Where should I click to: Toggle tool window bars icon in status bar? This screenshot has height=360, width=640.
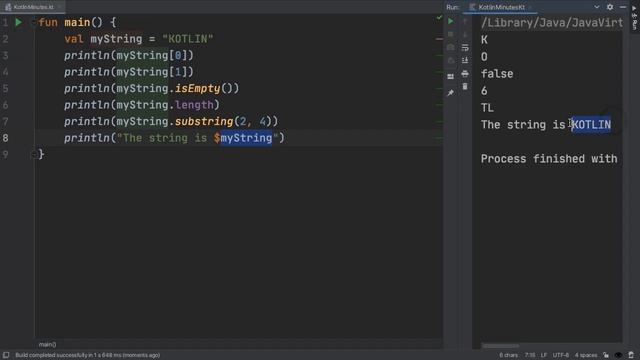coord(6,355)
